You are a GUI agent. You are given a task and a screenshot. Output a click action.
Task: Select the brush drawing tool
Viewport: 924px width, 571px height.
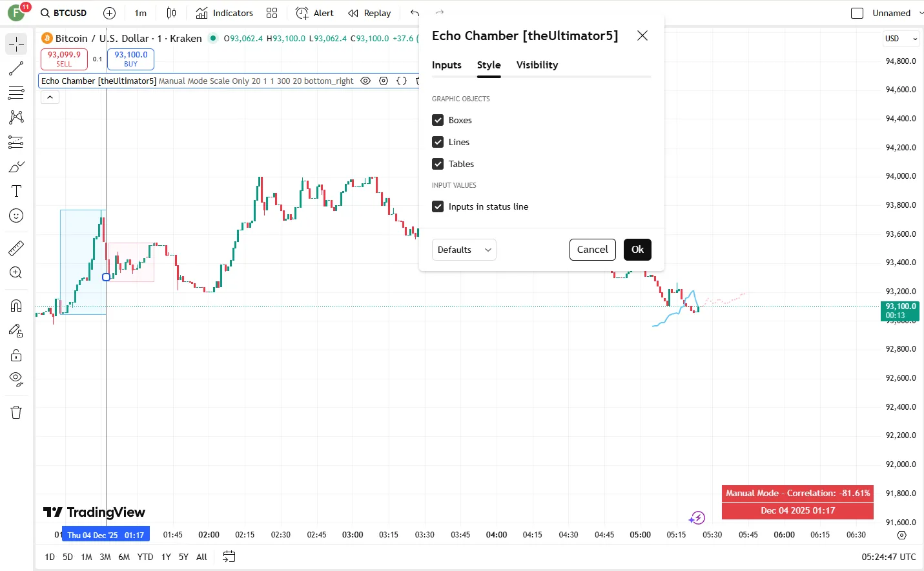point(16,166)
